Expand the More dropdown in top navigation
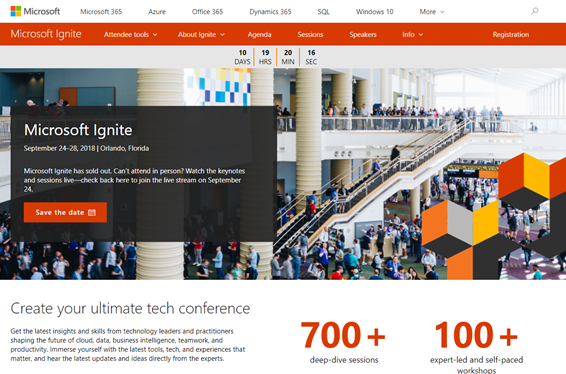This screenshot has width=566, height=374. coord(432,12)
